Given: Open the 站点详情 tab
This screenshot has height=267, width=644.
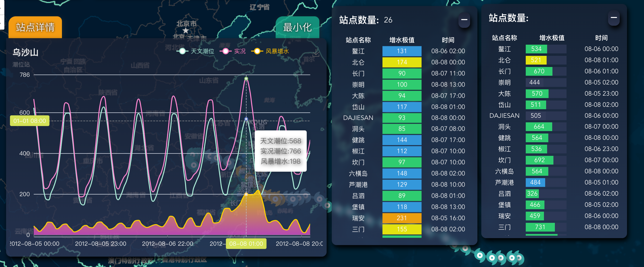Looking at the screenshot, I should coord(35,27).
